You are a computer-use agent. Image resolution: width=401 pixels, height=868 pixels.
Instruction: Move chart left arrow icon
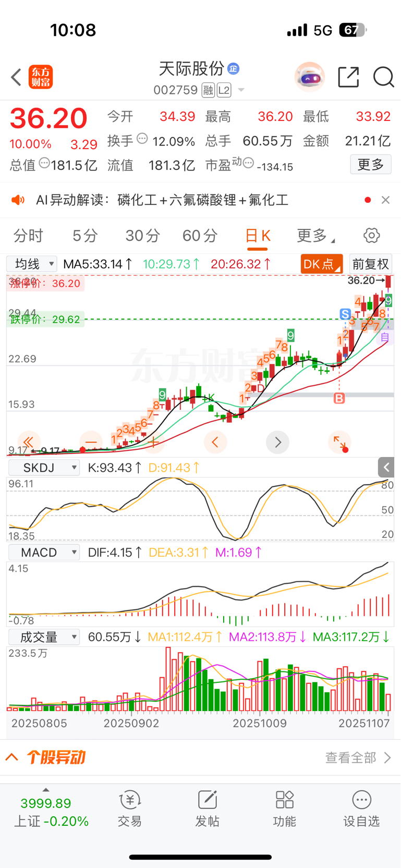[215, 442]
